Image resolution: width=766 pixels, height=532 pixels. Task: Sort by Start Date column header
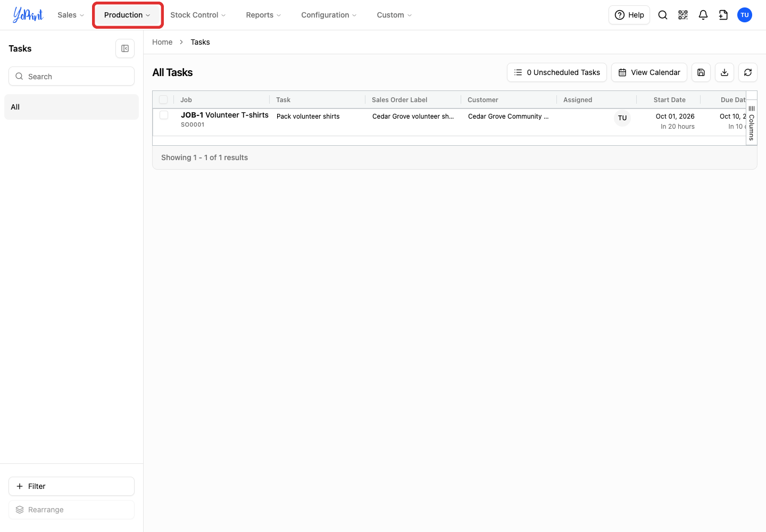tap(669, 99)
